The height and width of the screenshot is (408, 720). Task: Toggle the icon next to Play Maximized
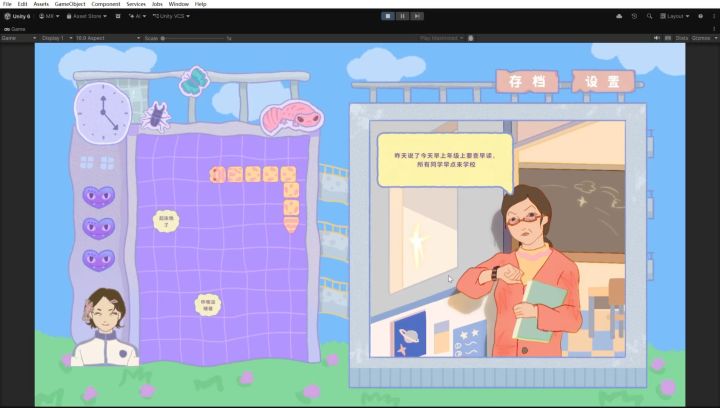pos(471,38)
